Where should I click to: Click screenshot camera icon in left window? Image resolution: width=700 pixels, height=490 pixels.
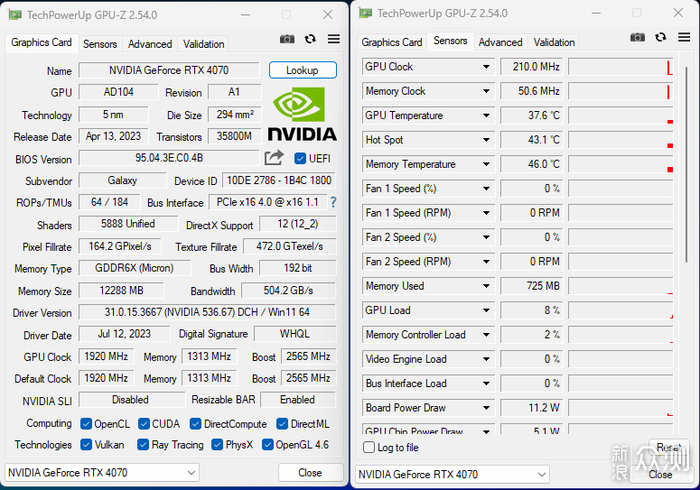(x=287, y=39)
